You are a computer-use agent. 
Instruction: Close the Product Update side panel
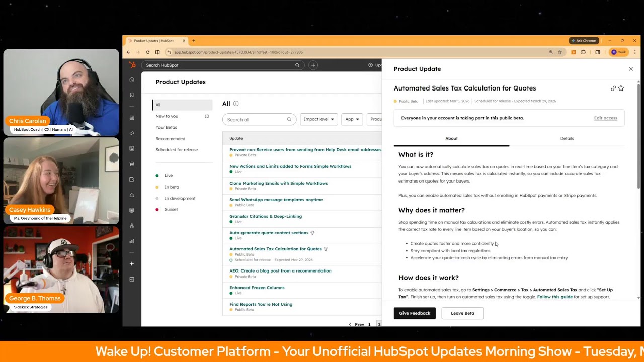631,69
